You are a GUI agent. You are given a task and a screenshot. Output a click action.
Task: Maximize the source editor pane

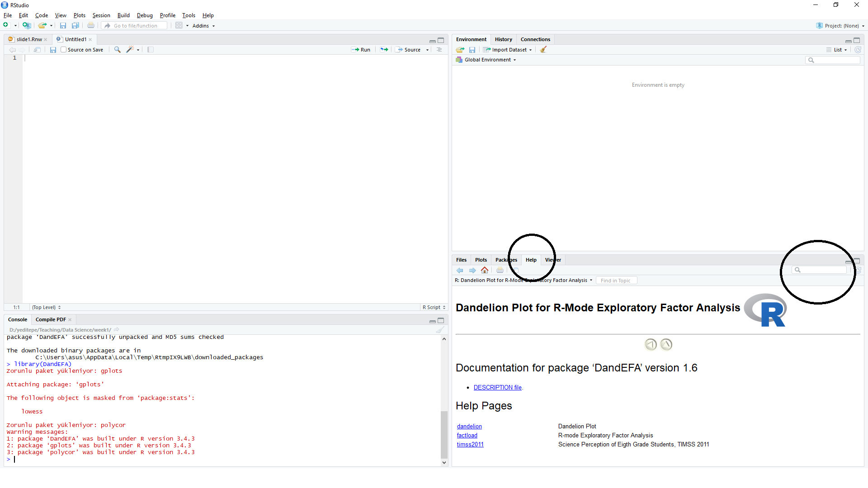pos(441,40)
